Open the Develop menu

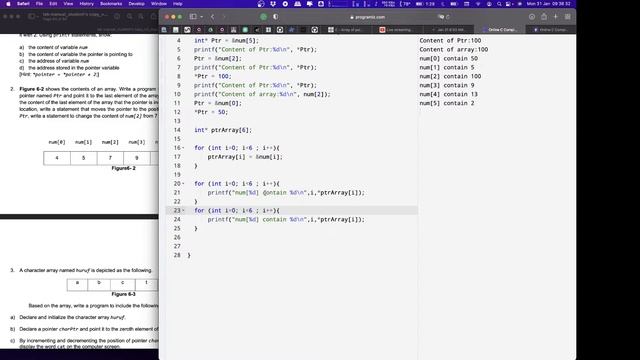click(136, 4)
